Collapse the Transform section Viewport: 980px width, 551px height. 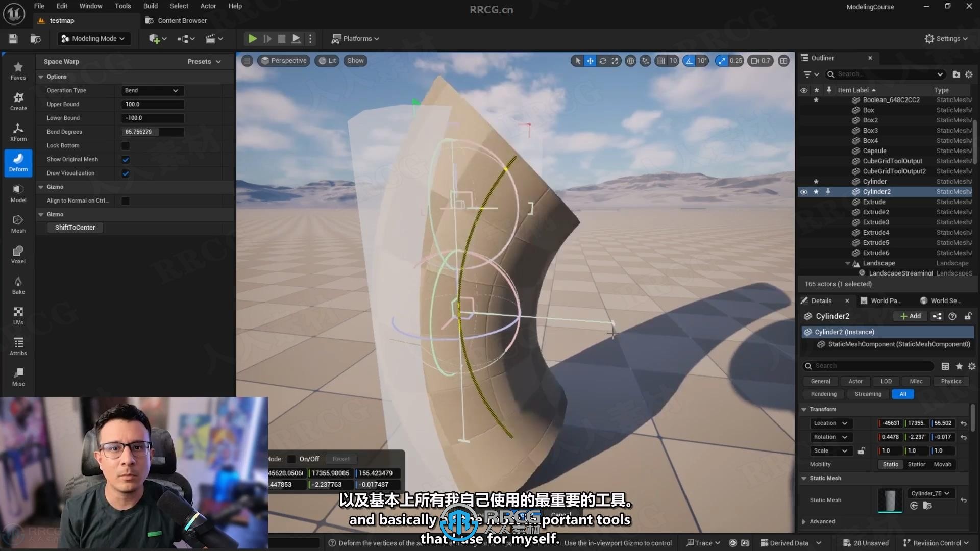[804, 410]
